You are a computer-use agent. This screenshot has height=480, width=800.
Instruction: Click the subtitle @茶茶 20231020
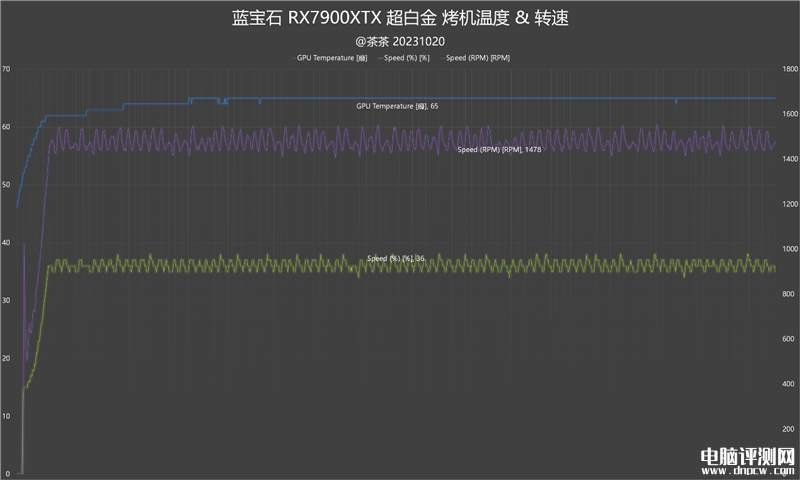[399, 41]
